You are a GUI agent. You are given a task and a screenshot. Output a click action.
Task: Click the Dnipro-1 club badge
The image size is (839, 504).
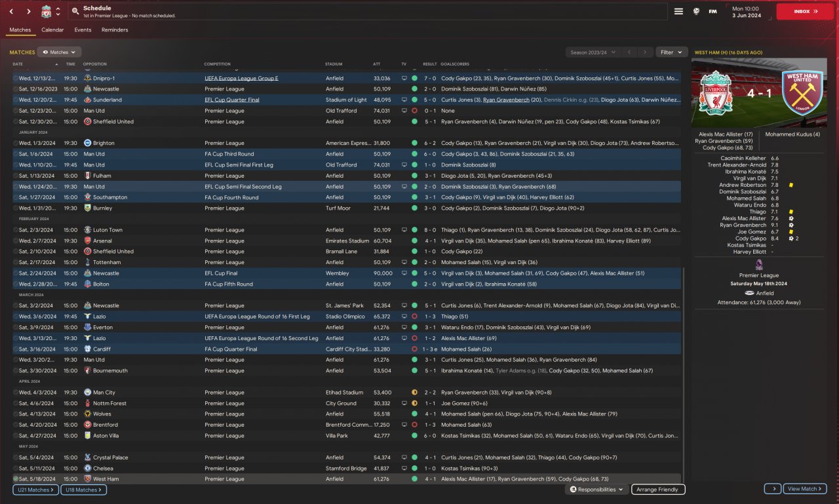point(87,78)
